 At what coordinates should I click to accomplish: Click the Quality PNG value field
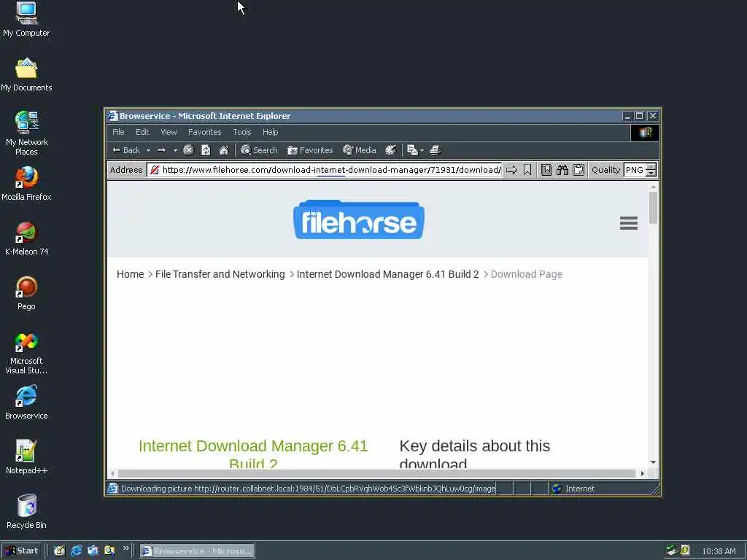[x=635, y=170]
